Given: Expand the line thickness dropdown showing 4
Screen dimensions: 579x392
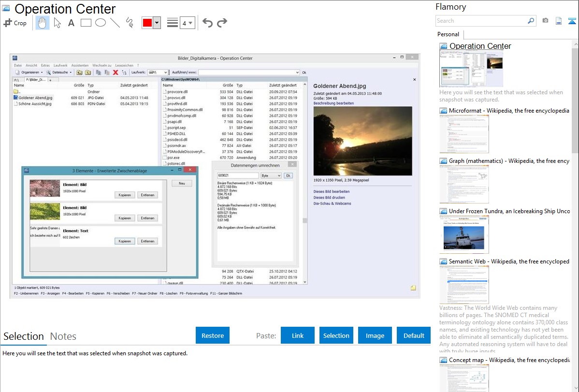Looking at the screenshot, I should (x=190, y=23).
